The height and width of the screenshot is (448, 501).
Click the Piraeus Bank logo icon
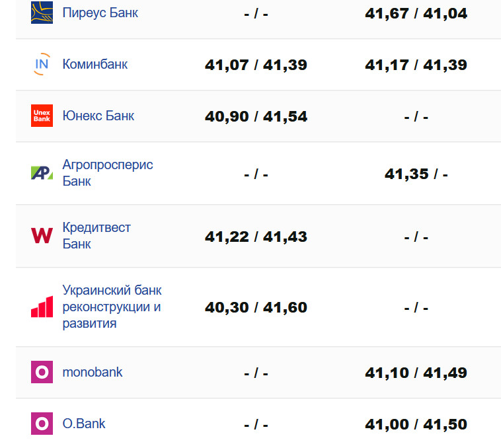(x=42, y=13)
